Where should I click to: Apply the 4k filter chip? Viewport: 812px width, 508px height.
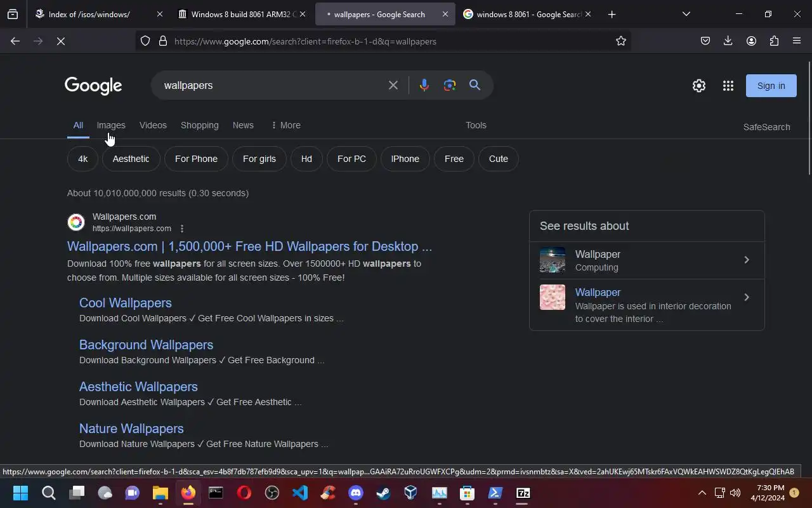point(82,159)
